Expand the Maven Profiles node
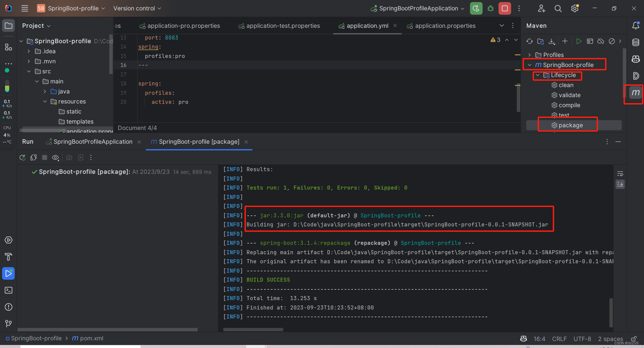The image size is (644, 348). pyautogui.click(x=530, y=55)
